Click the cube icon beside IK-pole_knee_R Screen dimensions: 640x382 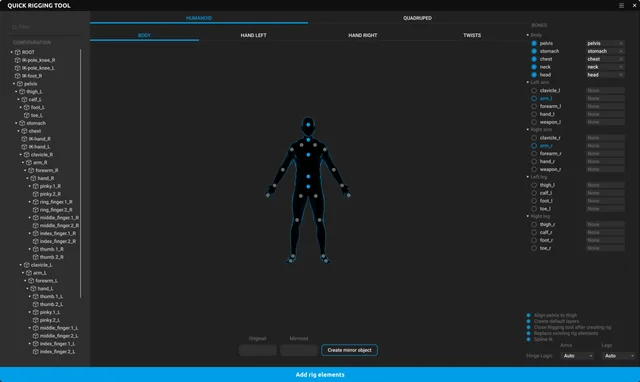18,60
